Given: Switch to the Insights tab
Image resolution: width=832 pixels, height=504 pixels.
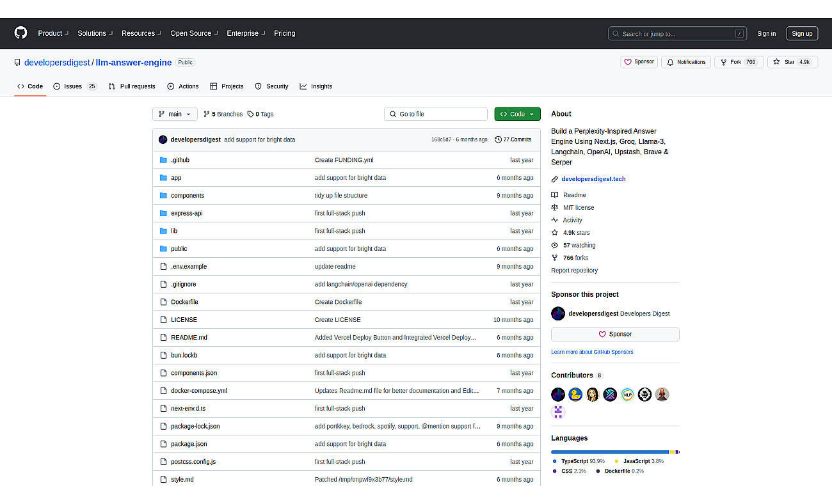Looking at the screenshot, I should (316, 86).
